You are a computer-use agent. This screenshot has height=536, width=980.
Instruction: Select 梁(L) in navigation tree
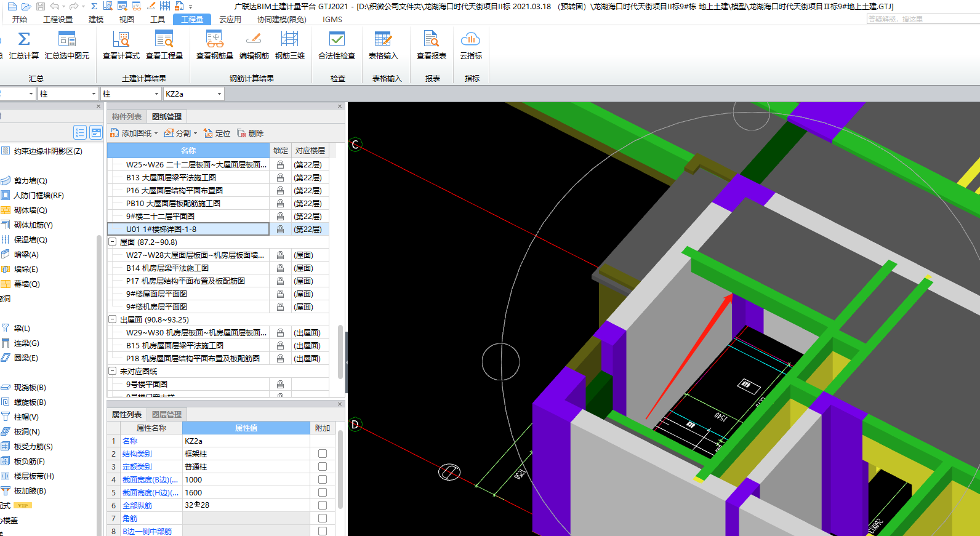[x=22, y=329]
